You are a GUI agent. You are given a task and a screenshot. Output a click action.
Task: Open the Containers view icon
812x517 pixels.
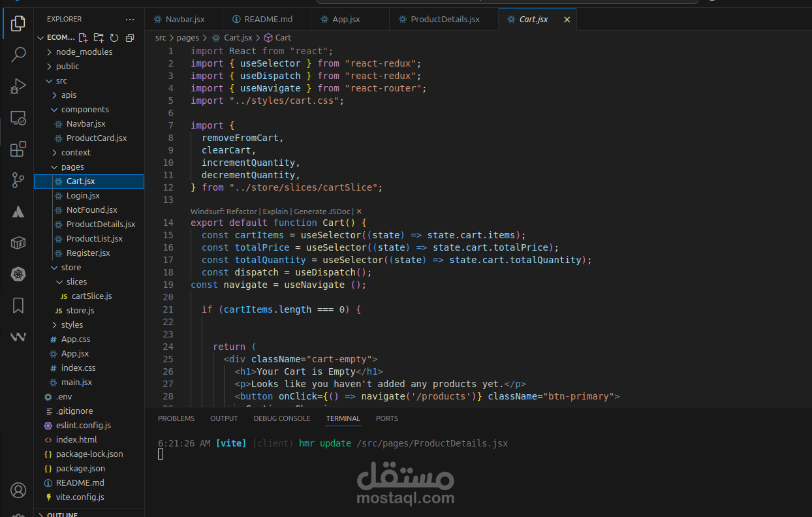[x=18, y=243]
